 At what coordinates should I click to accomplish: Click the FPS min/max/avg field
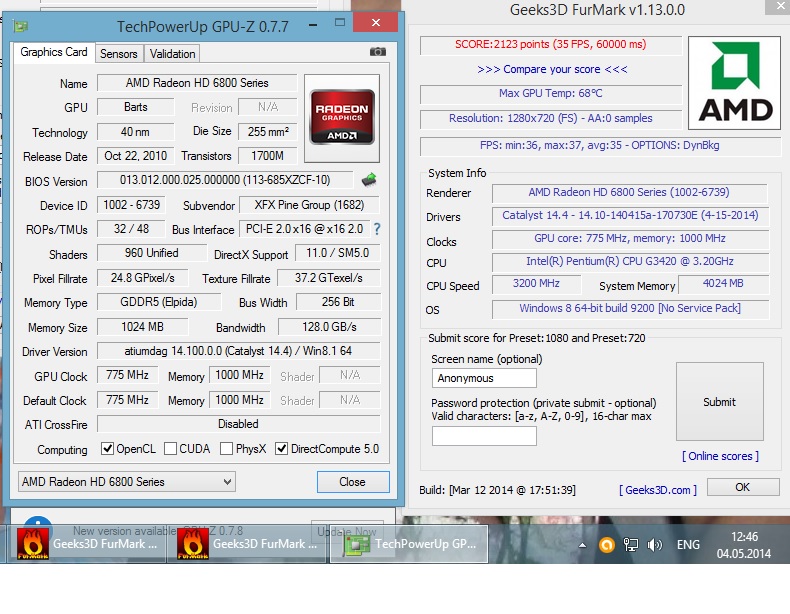point(600,146)
